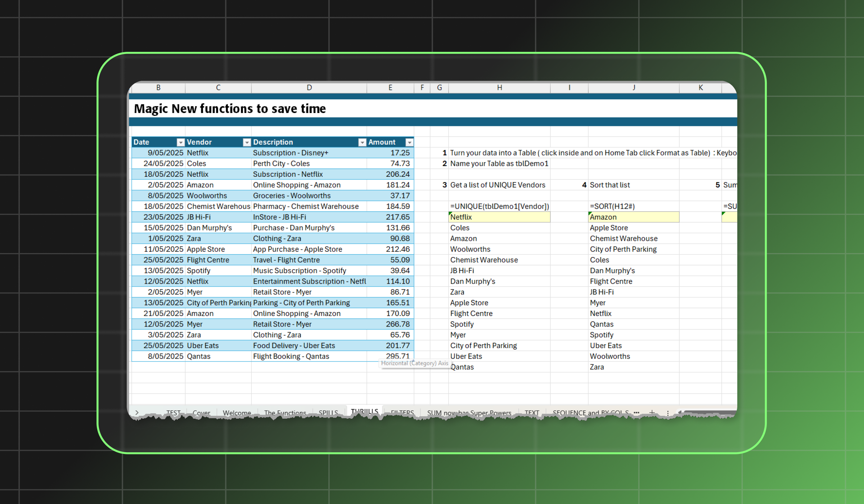The image size is (864, 504).
Task: Open the Amount column filter dropdown
Action: [x=409, y=142]
